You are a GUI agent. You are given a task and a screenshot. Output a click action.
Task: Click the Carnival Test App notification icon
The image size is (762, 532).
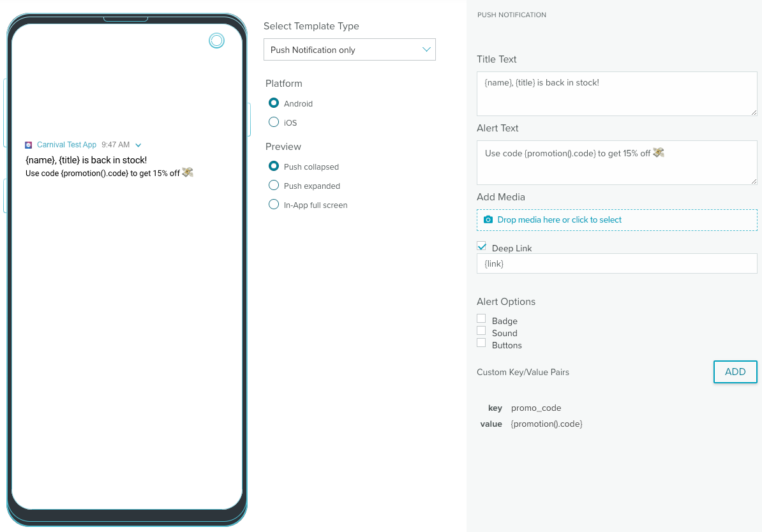pyautogui.click(x=29, y=145)
